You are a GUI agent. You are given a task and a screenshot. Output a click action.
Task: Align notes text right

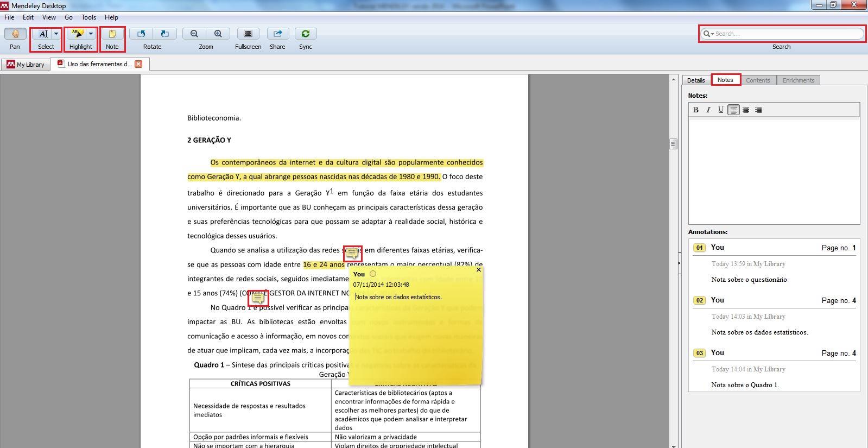(x=758, y=110)
